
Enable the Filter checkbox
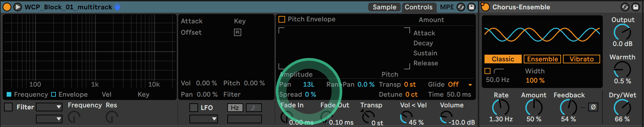coord(8,107)
